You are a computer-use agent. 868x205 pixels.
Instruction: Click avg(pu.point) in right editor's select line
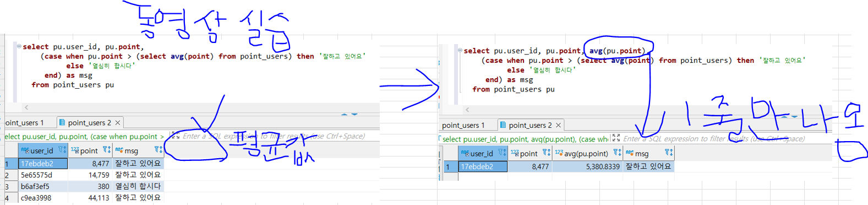[617, 51]
